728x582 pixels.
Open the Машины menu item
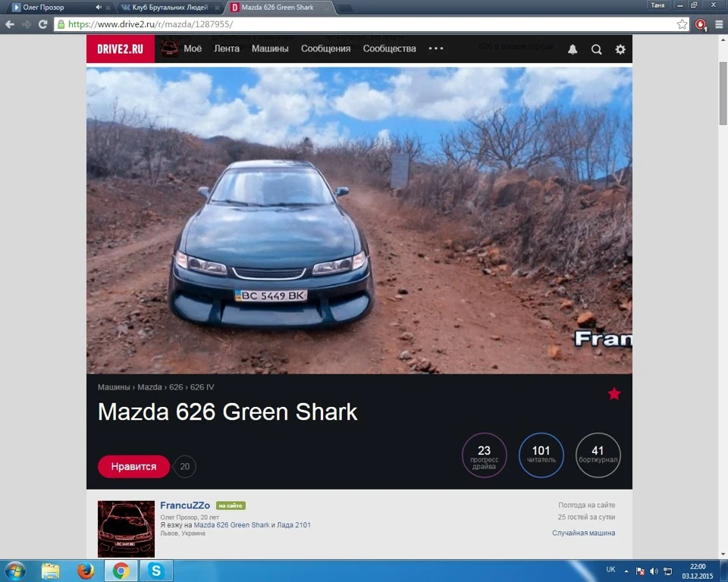click(x=270, y=48)
